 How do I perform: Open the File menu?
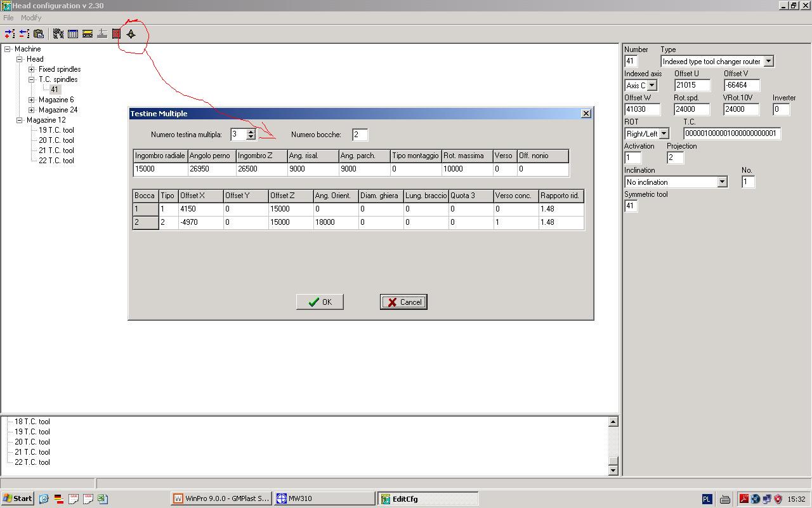pyautogui.click(x=8, y=18)
